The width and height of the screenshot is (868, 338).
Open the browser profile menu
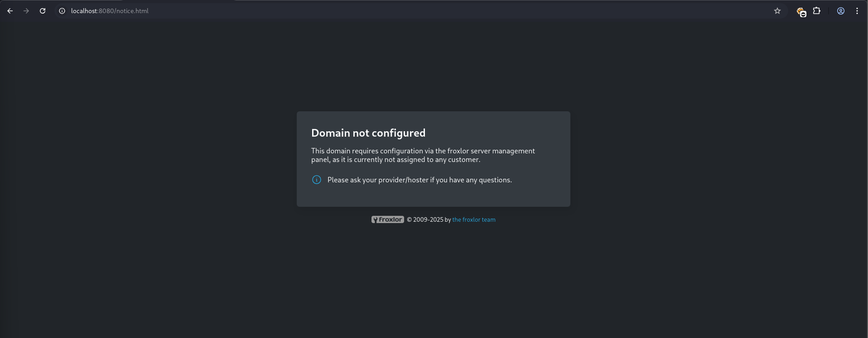(841, 11)
